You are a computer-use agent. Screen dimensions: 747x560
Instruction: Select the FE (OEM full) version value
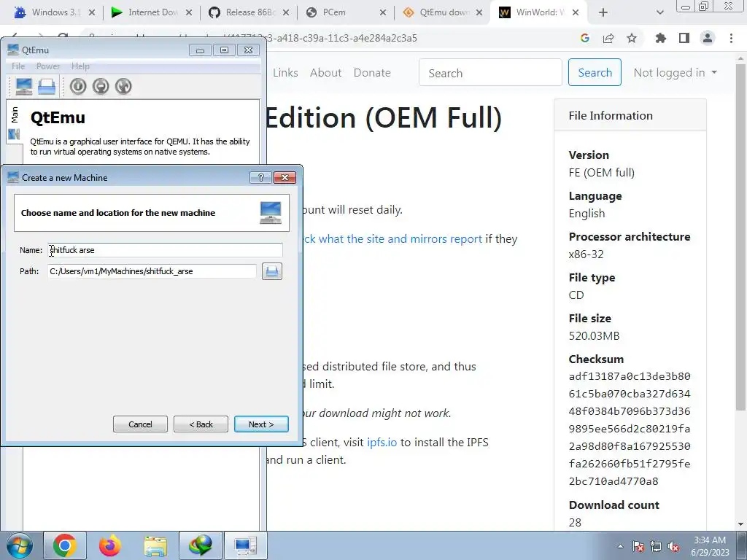(602, 172)
